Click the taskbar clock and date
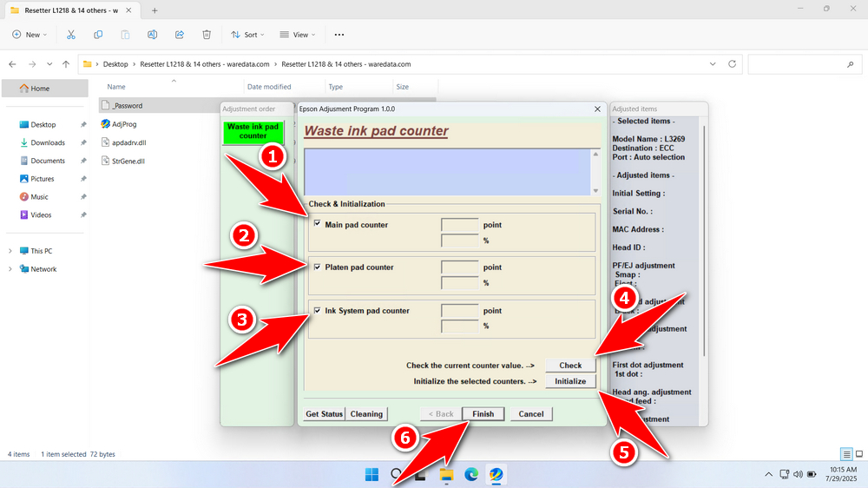 (x=843, y=474)
